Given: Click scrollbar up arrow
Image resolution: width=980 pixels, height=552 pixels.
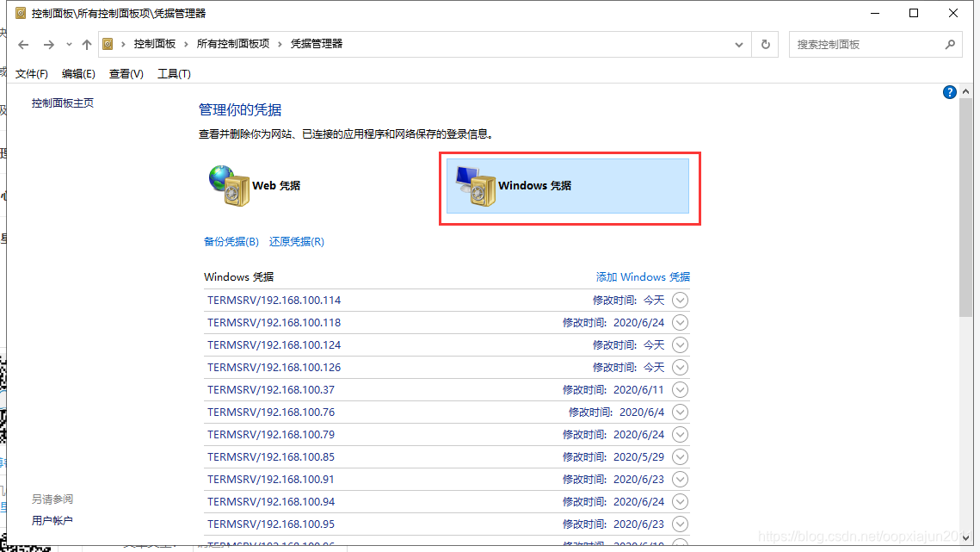Looking at the screenshot, I should pos(965,91).
